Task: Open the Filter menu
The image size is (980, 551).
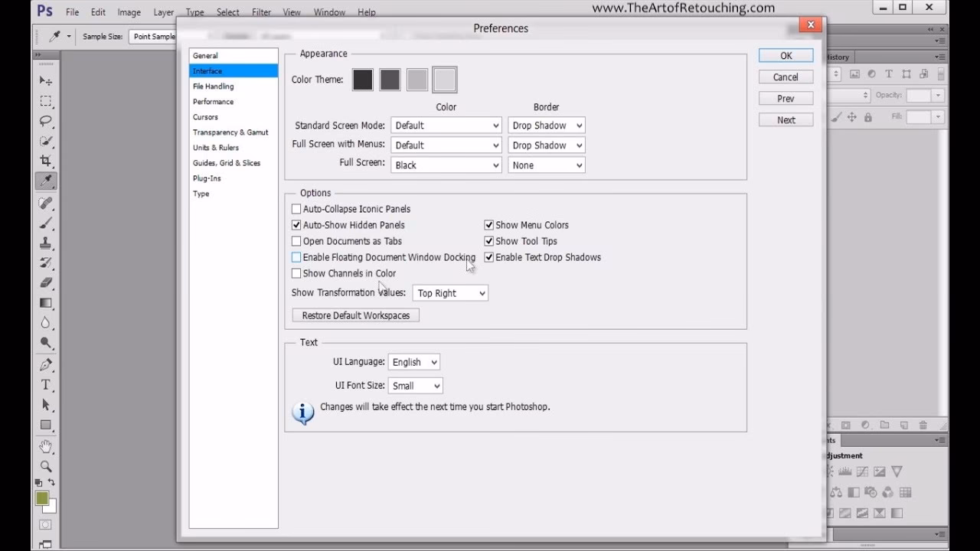Action: [261, 11]
